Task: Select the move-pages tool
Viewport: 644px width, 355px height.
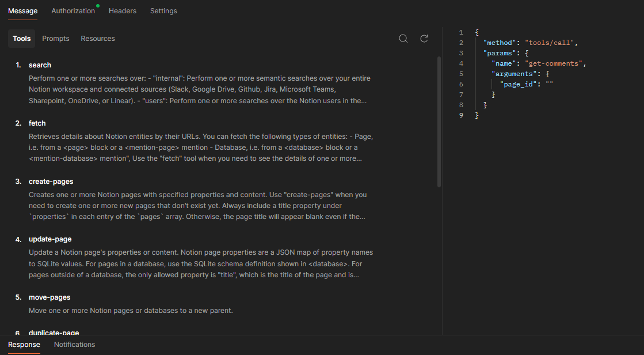Action: pos(49,297)
